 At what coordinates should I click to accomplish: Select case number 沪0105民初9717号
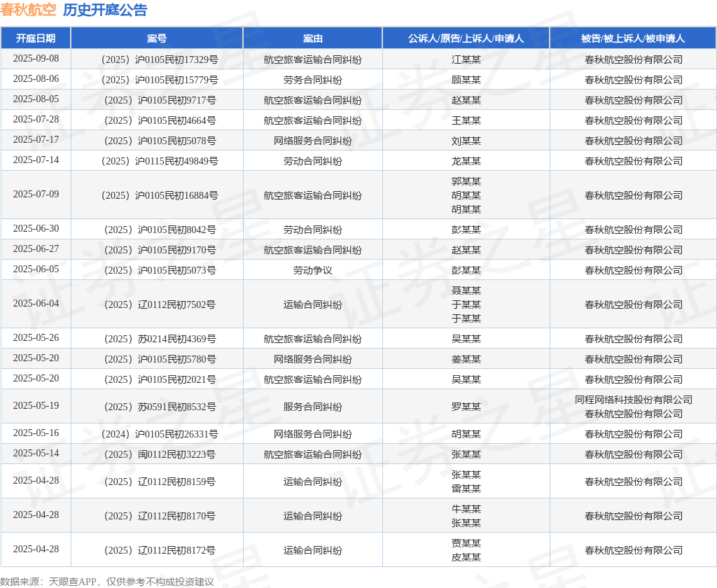tap(160, 100)
